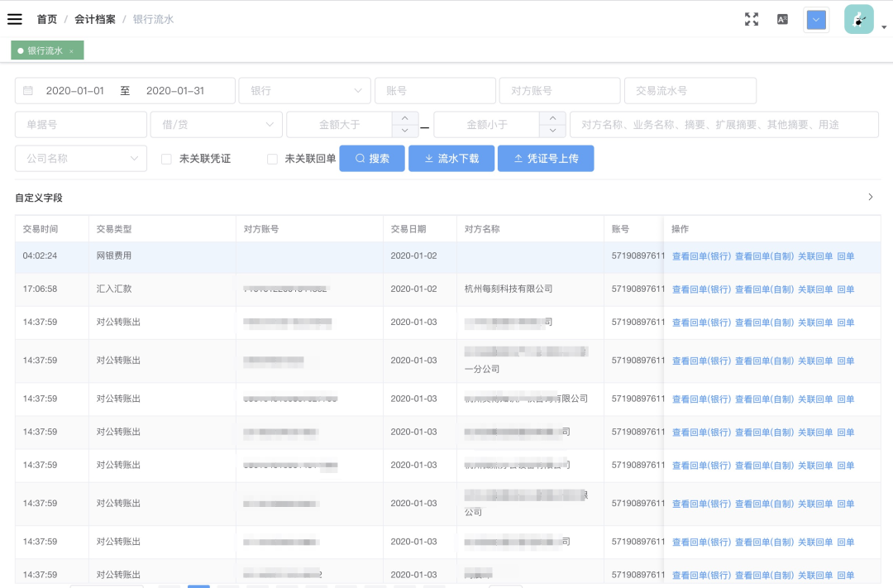Click the 对方账号 input field
This screenshot has width=893, height=588.
pos(559,90)
